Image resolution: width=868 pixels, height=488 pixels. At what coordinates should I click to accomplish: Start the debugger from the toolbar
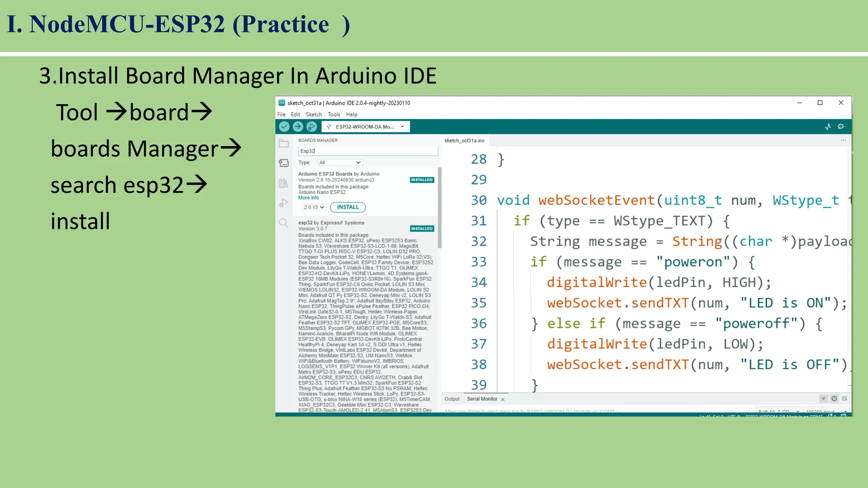312,126
